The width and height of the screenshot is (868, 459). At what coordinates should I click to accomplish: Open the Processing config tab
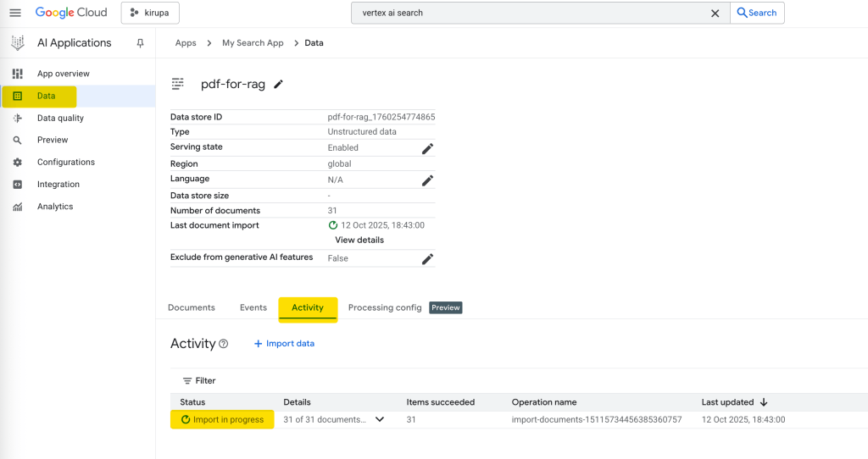point(385,307)
